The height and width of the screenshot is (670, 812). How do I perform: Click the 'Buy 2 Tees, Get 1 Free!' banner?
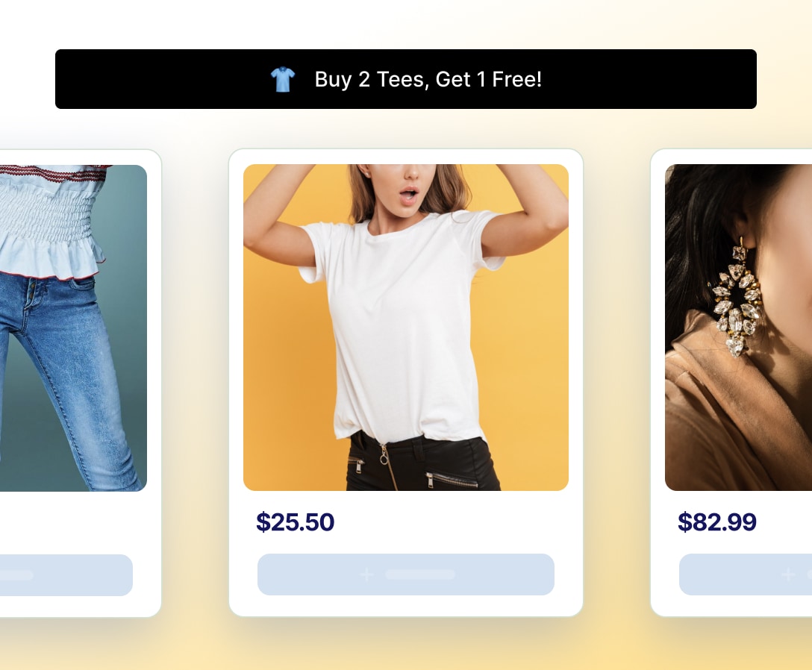coord(405,78)
